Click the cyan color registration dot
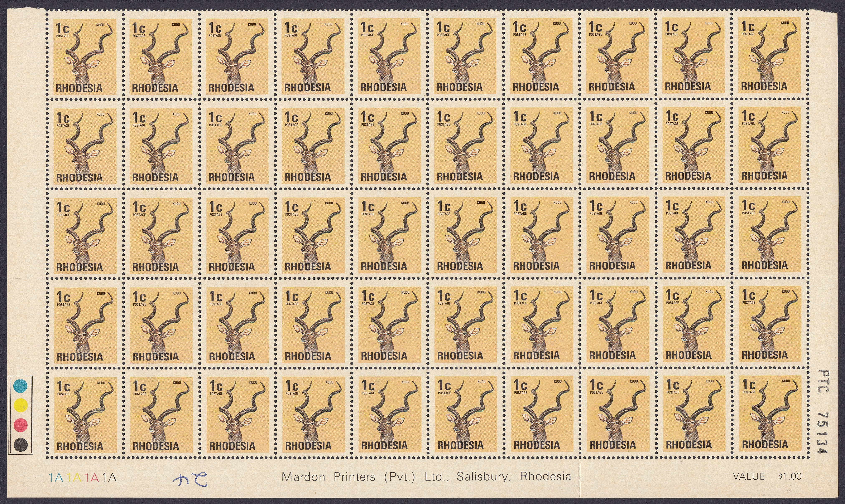This screenshot has width=845, height=504. [x=20, y=386]
